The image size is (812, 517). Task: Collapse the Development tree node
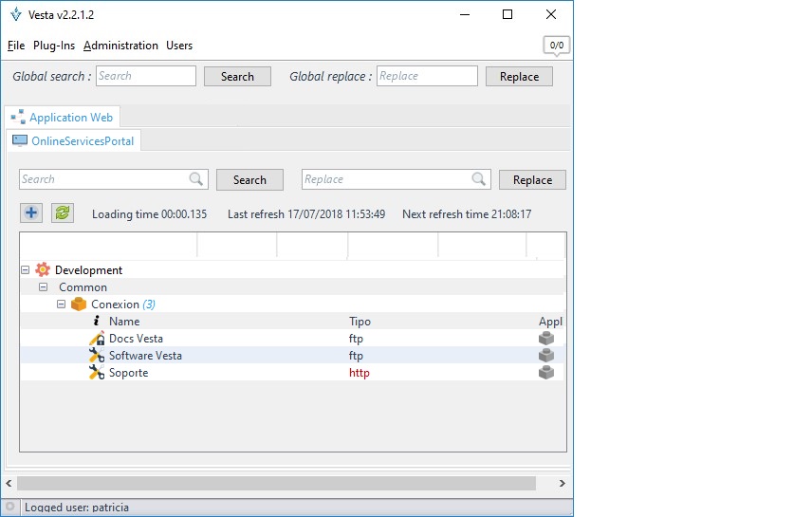click(x=25, y=270)
